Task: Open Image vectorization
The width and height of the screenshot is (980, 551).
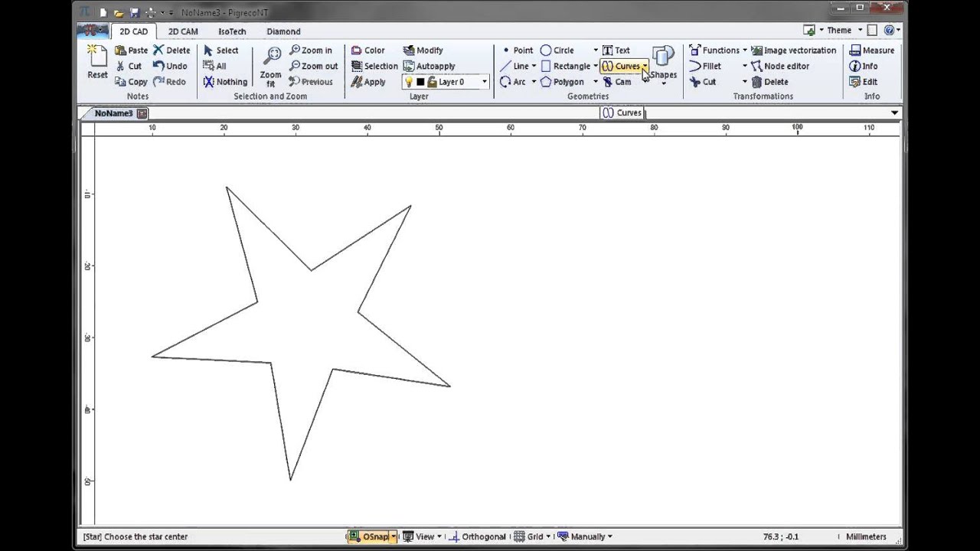Action: pos(793,51)
